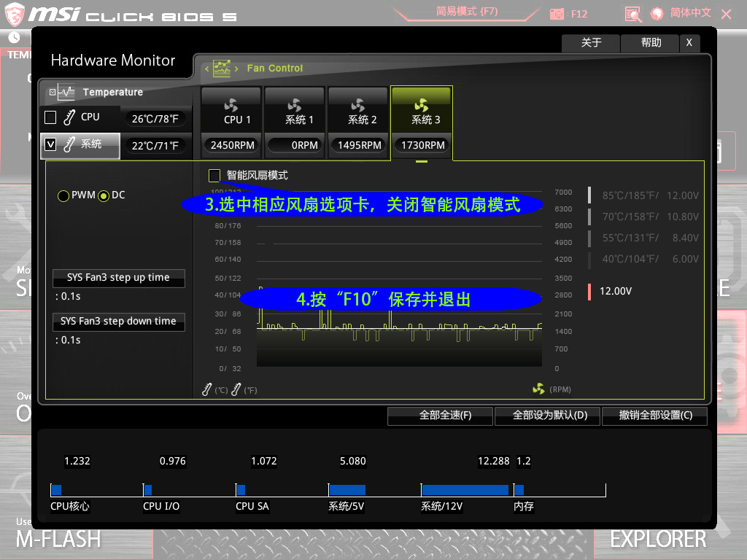Image resolution: width=747 pixels, height=560 pixels.
Task: Collapse the Temperature section expander
Action: point(52,93)
